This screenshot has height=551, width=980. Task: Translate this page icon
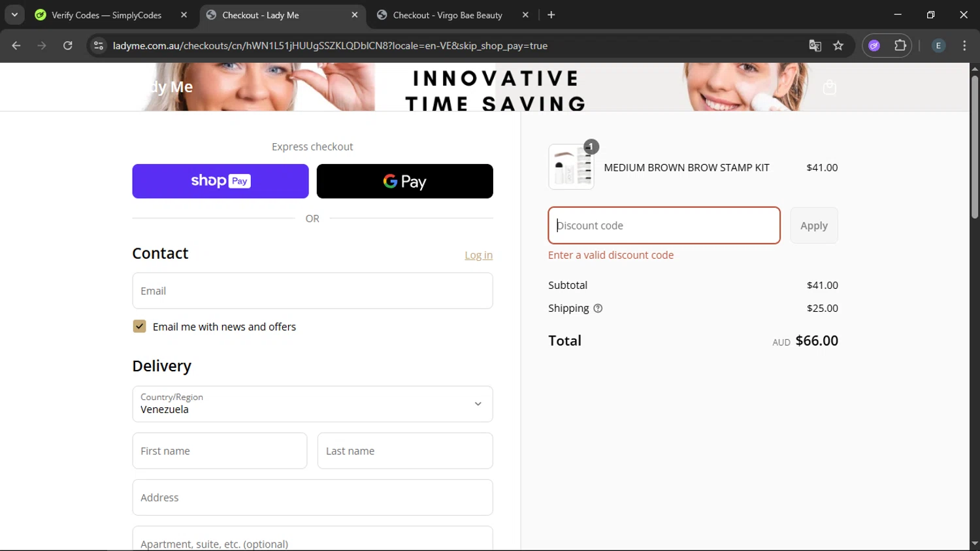[815, 46]
